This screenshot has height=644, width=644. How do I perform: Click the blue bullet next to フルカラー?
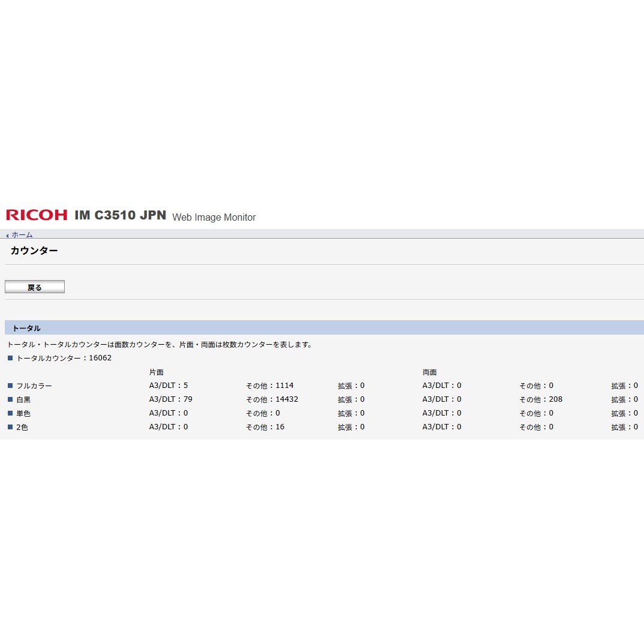tap(10, 386)
